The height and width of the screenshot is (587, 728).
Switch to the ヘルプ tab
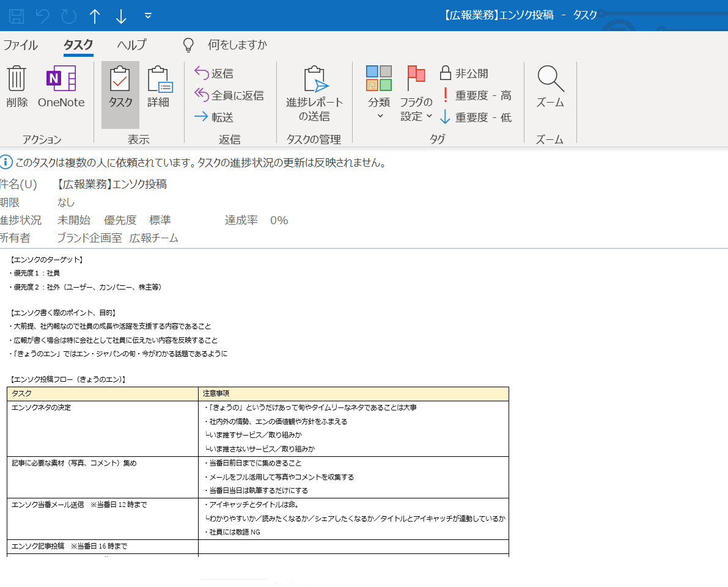click(x=132, y=45)
